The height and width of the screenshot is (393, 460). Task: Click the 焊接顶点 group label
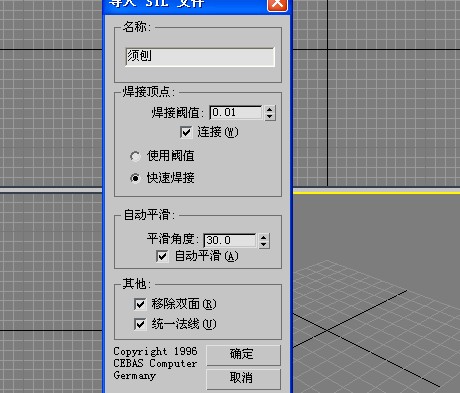pos(149,91)
